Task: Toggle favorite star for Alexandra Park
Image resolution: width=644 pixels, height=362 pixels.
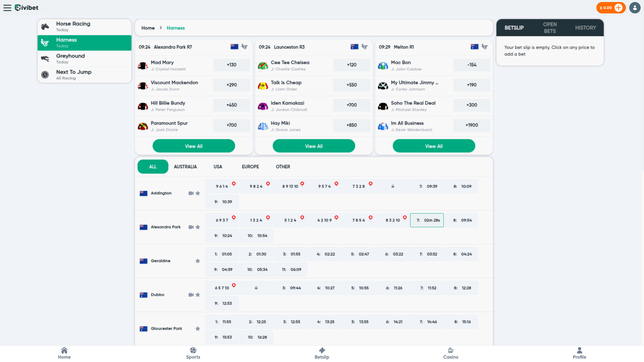Action: tap(198, 227)
